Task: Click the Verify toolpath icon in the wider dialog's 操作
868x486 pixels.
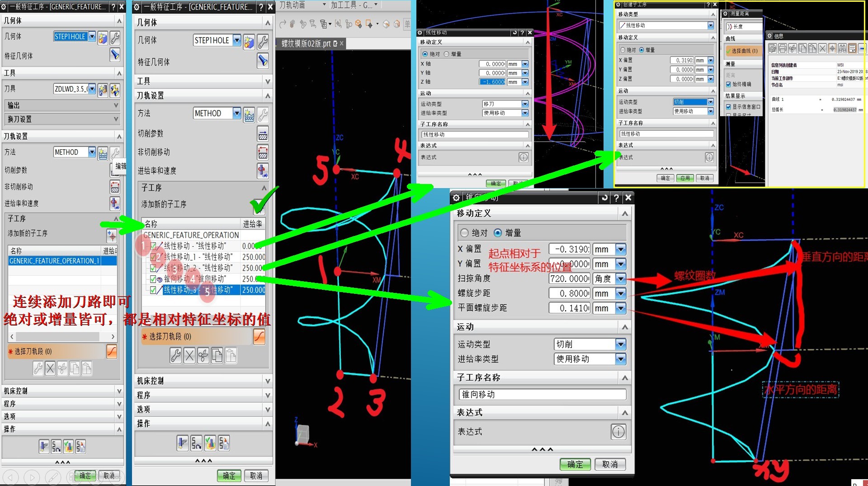Action: (210, 444)
